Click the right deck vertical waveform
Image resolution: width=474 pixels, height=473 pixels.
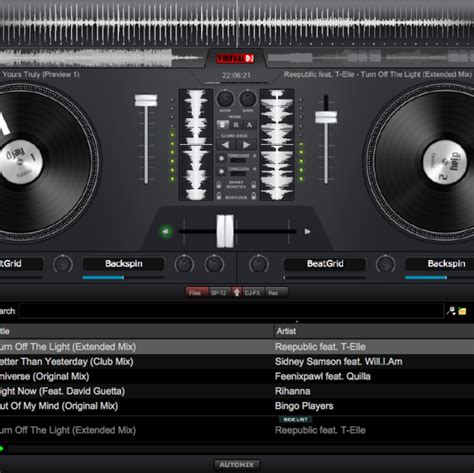[x=277, y=145]
